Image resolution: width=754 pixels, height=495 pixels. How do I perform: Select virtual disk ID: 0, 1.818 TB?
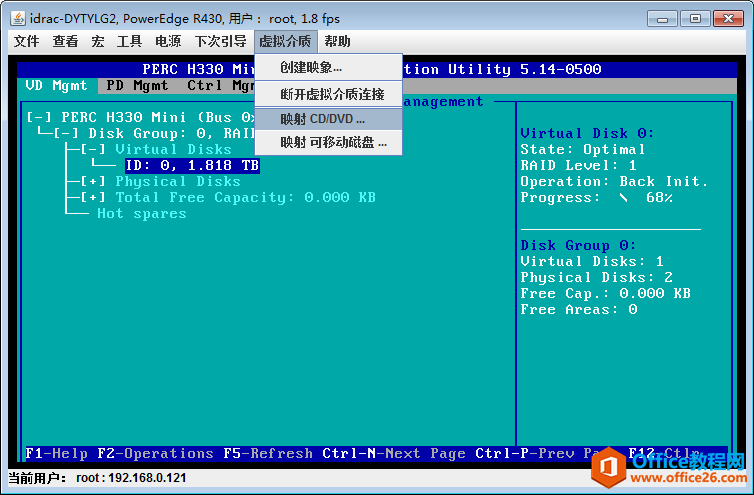point(192,165)
